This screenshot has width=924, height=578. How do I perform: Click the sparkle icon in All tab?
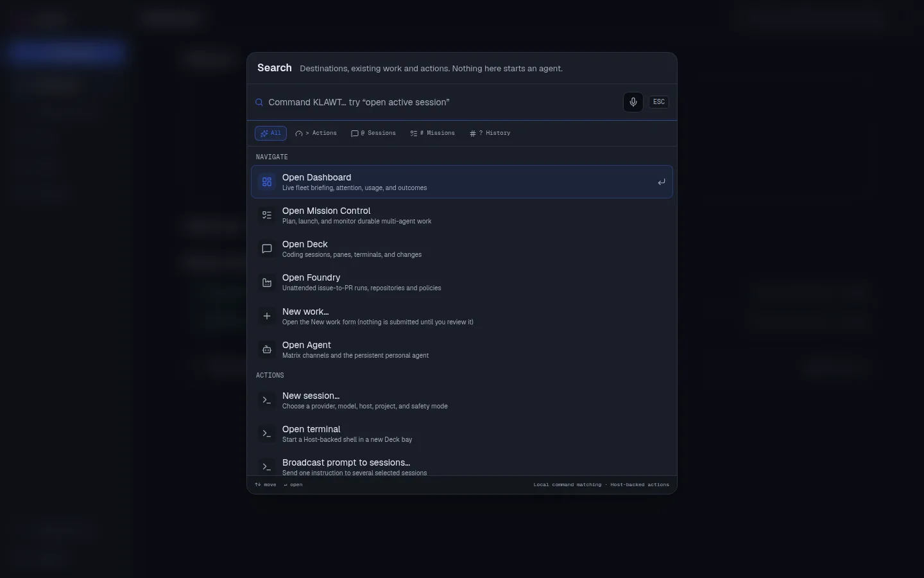(x=264, y=133)
